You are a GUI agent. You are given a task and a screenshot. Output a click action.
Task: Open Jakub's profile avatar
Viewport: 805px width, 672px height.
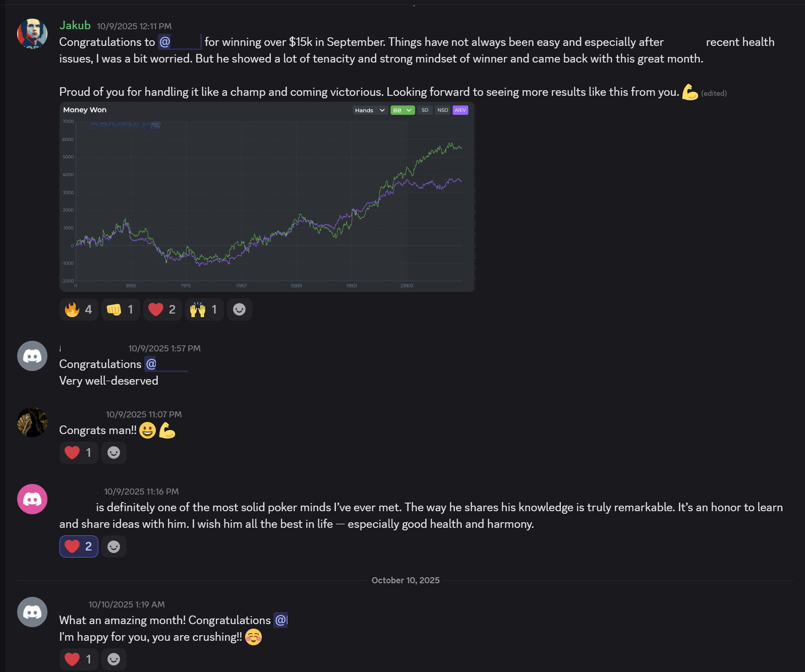tap(32, 34)
